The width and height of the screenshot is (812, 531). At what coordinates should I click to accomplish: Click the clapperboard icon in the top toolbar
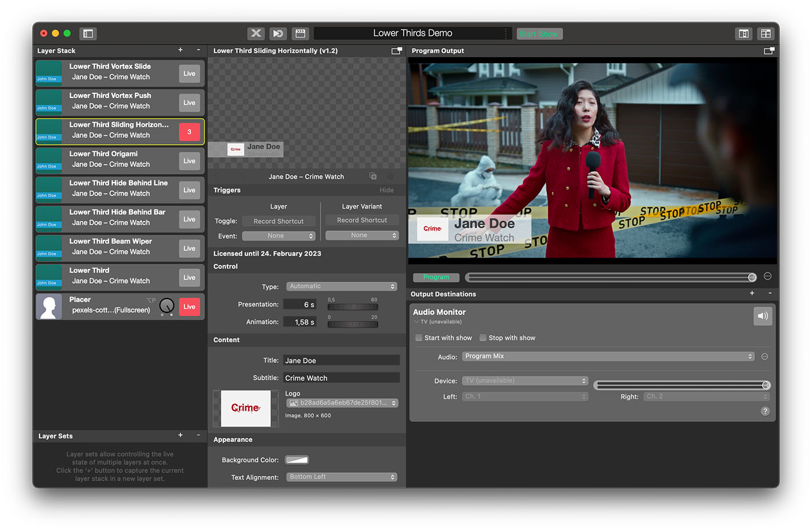point(300,33)
